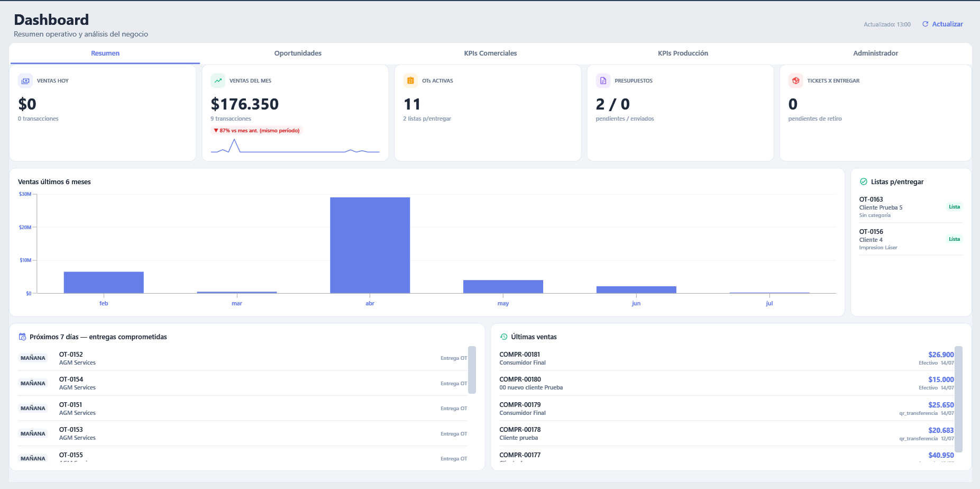Click the Ventas Hoy cash icon
Screen dimensions: 980x489
(25, 81)
